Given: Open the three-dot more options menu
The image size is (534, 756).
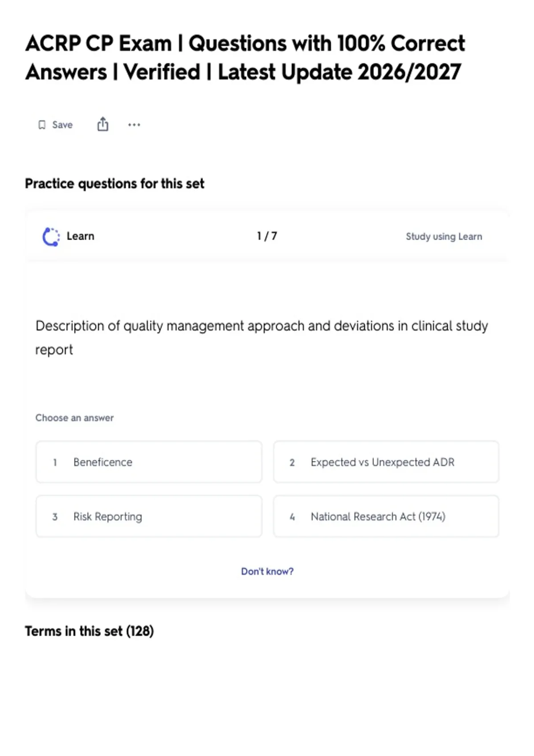Looking at the screenshot, I should (x=134, y=125).
